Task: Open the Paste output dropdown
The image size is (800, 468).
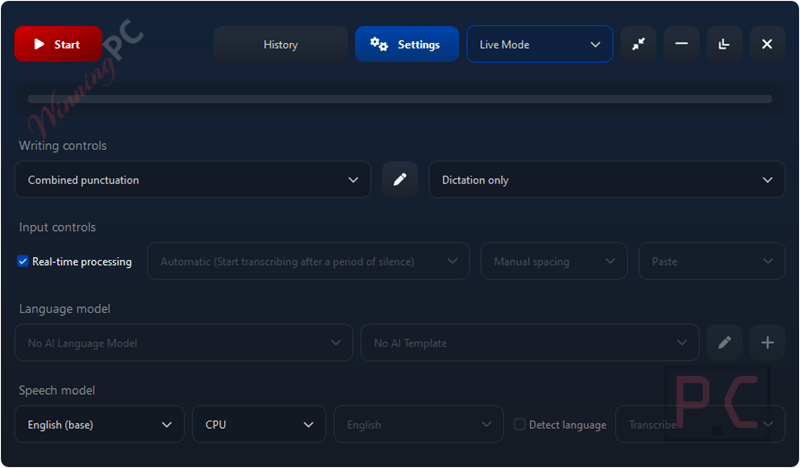Action: coord(711,261)
